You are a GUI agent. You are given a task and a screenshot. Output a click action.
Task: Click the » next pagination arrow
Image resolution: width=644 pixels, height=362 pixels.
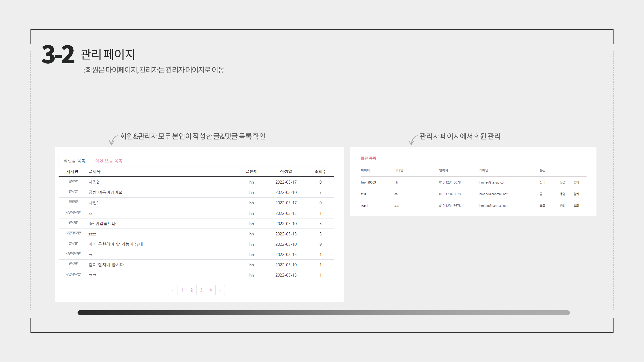point(220,290)
